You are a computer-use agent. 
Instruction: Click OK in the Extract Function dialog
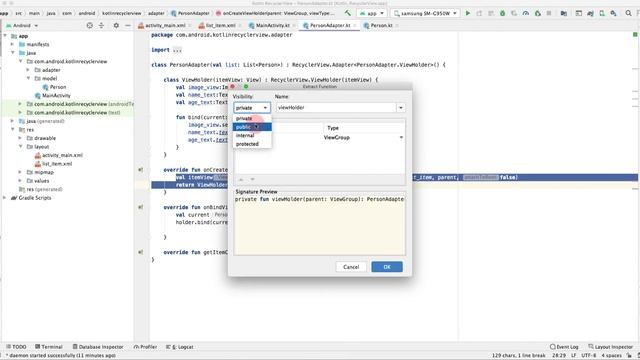pyautogui.click(x=387, y=267)
